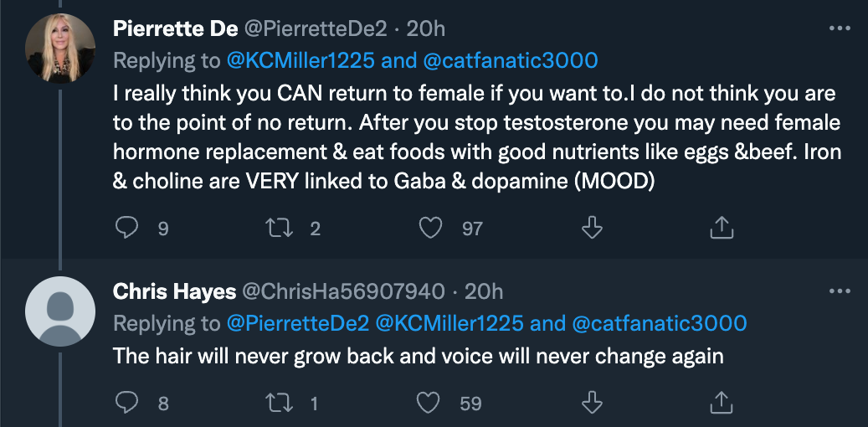The width and height of the screenshot is (868, 427).
Task: Share Pierrette De's tweet
Action: coord(722,228)
